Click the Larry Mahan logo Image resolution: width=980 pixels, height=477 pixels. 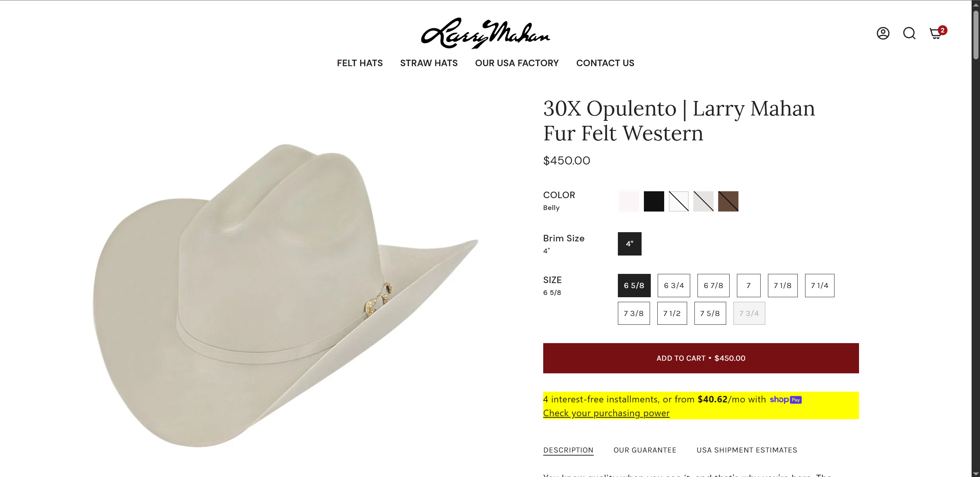point(485,33)
